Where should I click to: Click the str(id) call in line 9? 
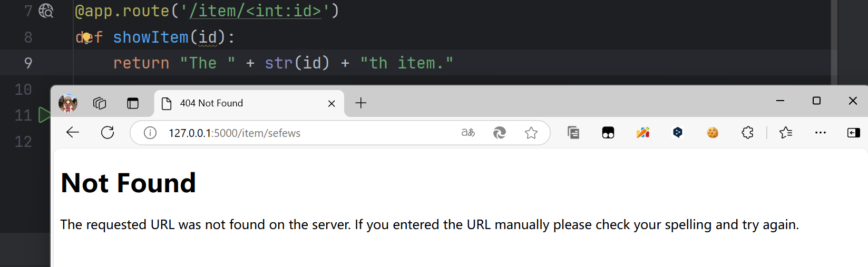coord(297,63)
